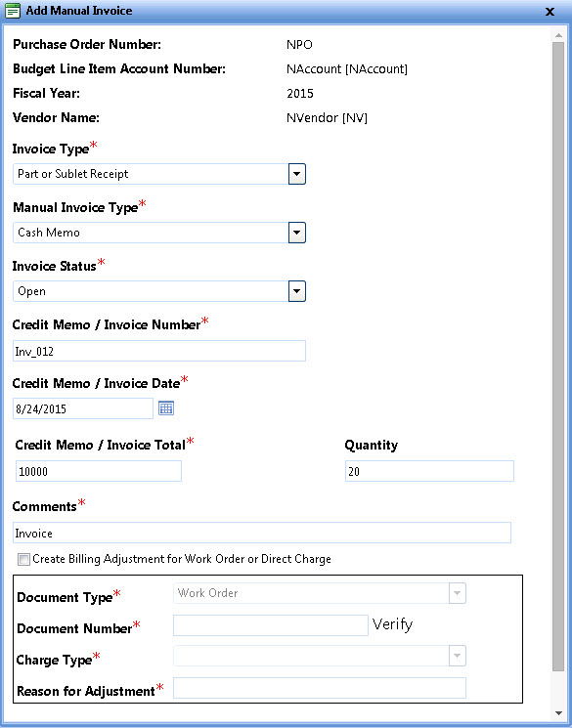Image resolution: width=572 pixels, height=728 pixels.
Task: Click the Document Number input field
Action: pyautogui.click(x=271, y=625)
